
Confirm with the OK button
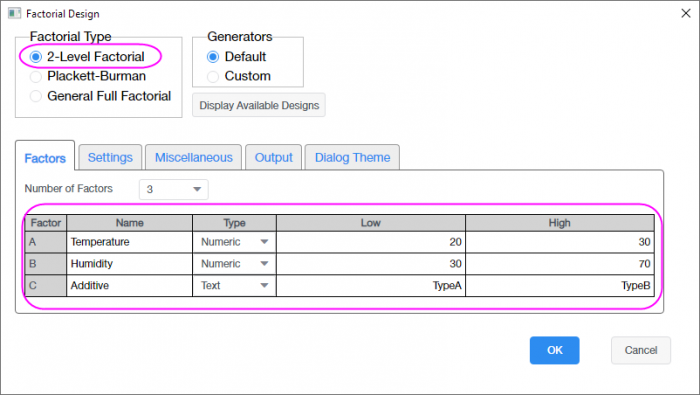(554, 350)
